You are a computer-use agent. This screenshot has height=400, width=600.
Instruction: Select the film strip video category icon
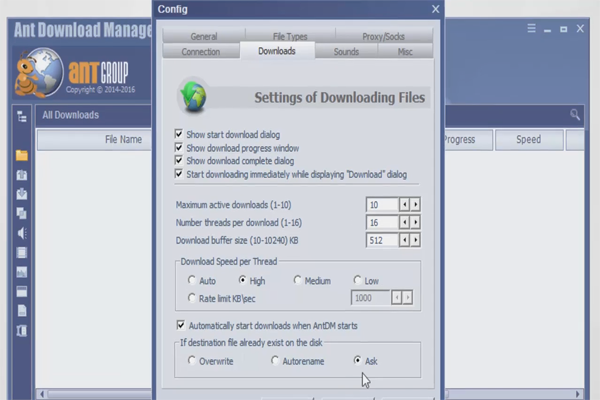pyautogui.click(x=22, y=253)
